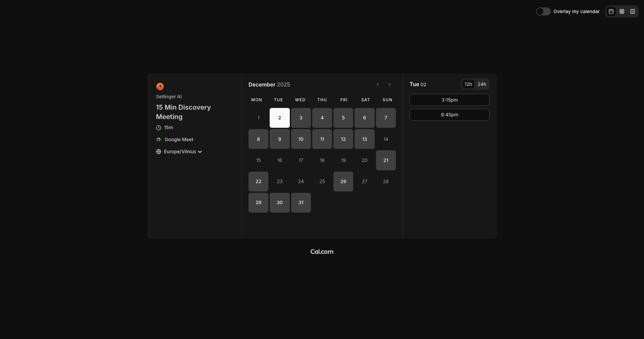This screenshot has height=339, width=644.
Task: Click the MON weekday header
Action: pyautogui.click(x=257, y=100)
